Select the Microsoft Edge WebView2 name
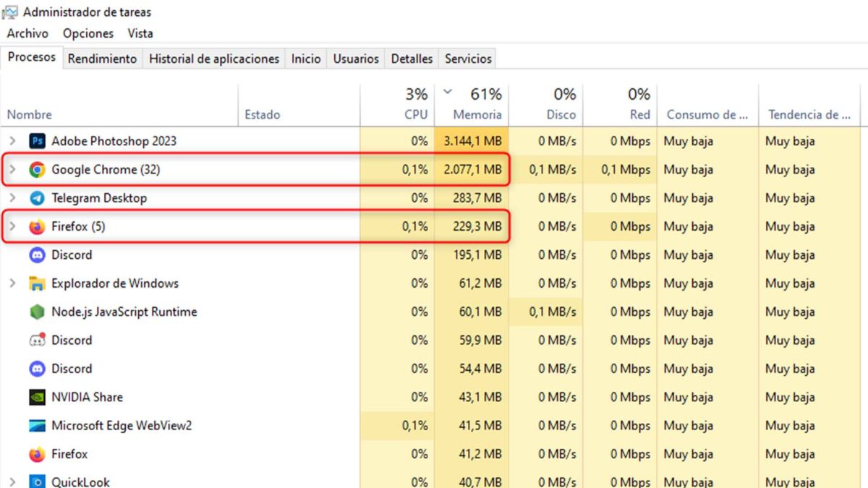 tap(122, 426)
